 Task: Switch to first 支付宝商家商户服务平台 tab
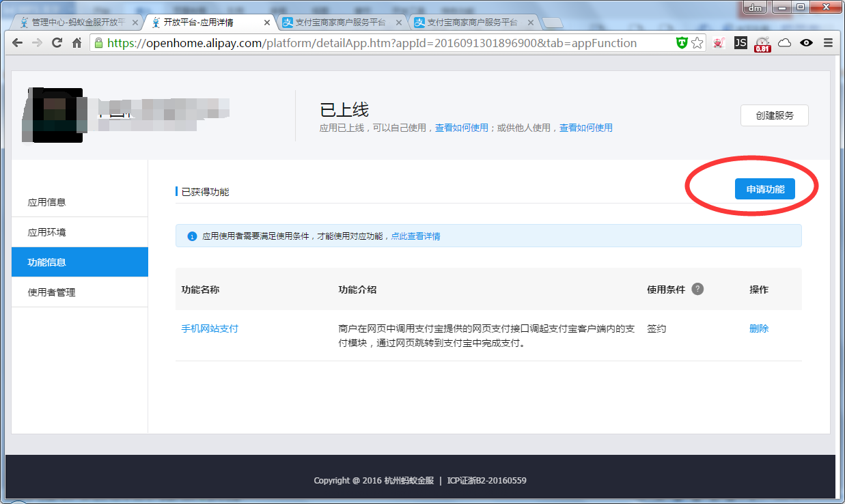341,22
